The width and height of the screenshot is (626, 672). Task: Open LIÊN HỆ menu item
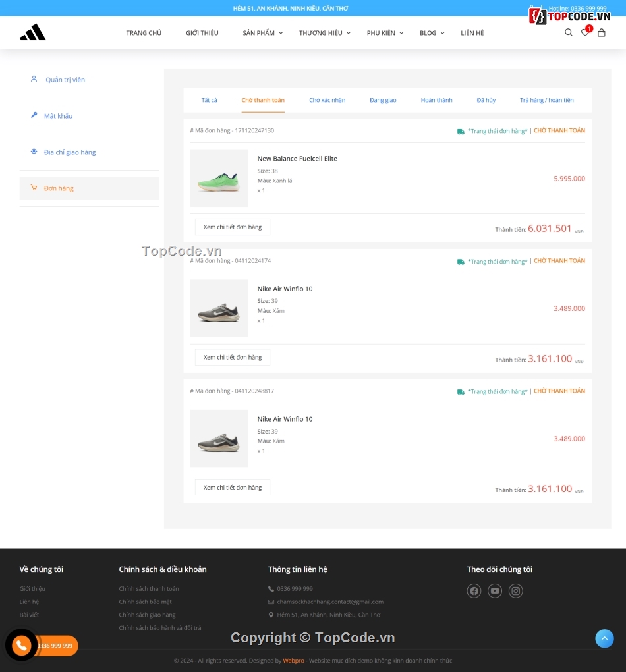pos(472,33)
